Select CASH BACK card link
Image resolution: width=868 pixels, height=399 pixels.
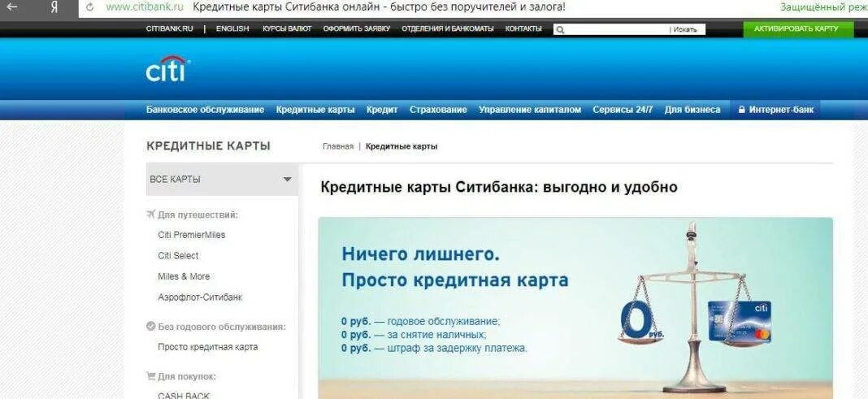pyautogui.click(x=184, y=395)
